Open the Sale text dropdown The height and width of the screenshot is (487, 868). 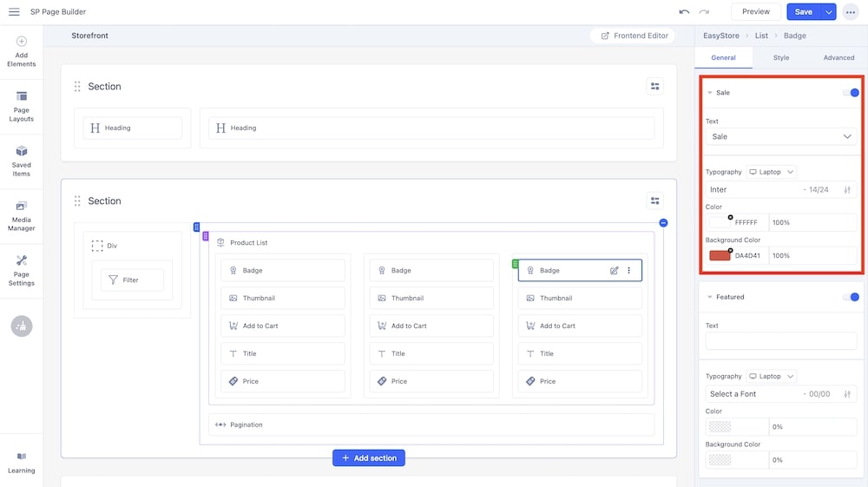(x=780, y=137)
